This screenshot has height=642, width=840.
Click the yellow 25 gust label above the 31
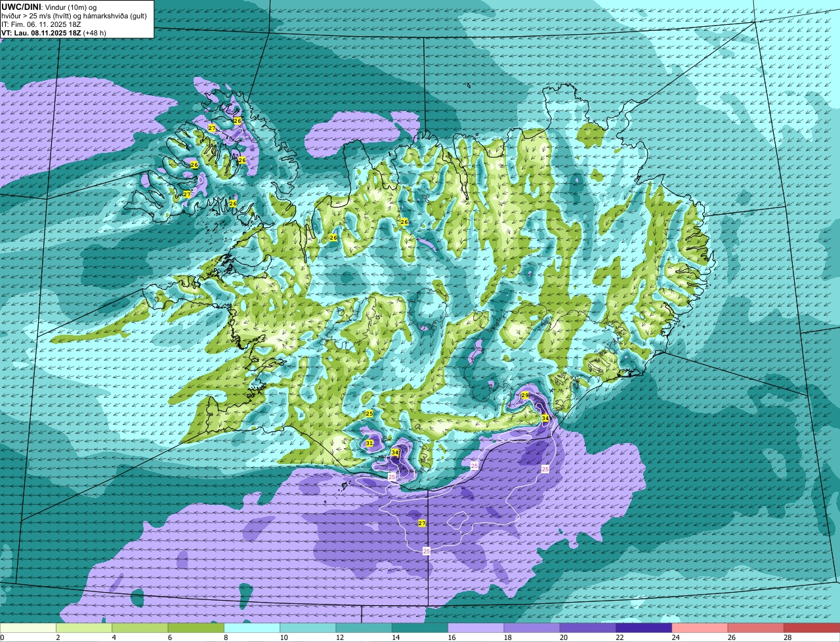coord(369,414)
